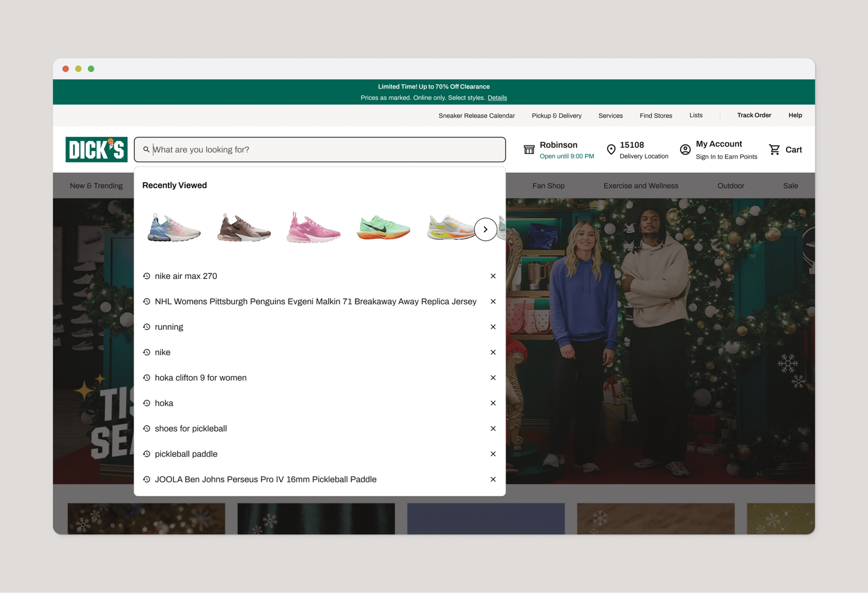The width and height of the screenshot is (868, 593).
Task: Click the delivery location pin icon
Action: (x=611, y=150)
